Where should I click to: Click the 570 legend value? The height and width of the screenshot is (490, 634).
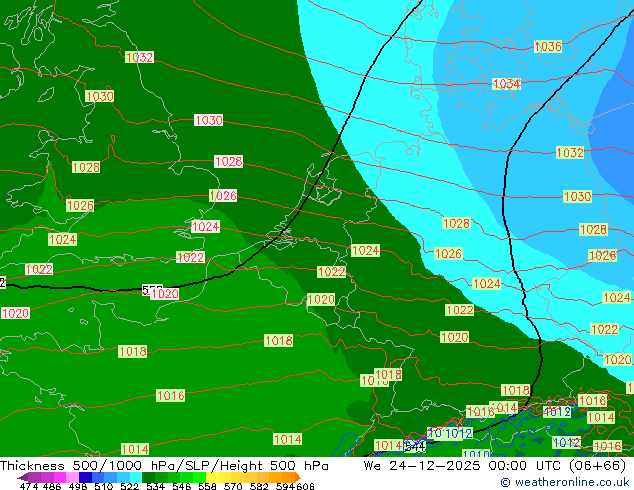(x=233, y=486)
